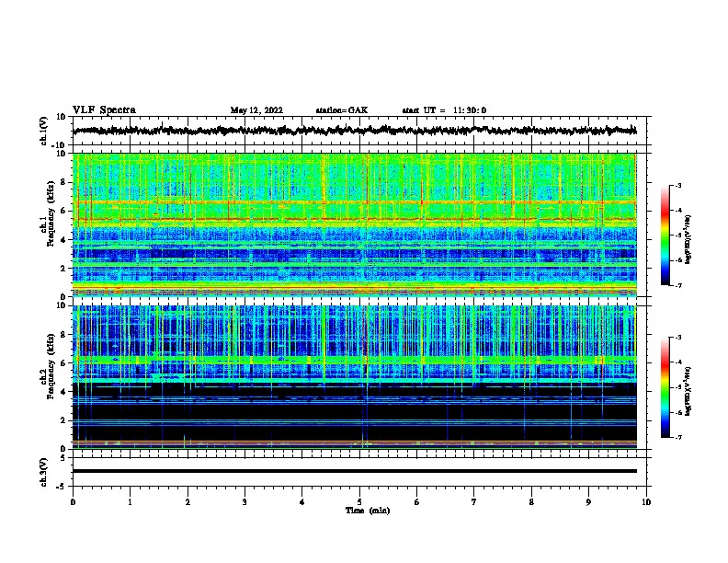This screenshot has height=563, width=728.
Task: Click the "ch.3(V)" axis label
Action: coord(44,473)
